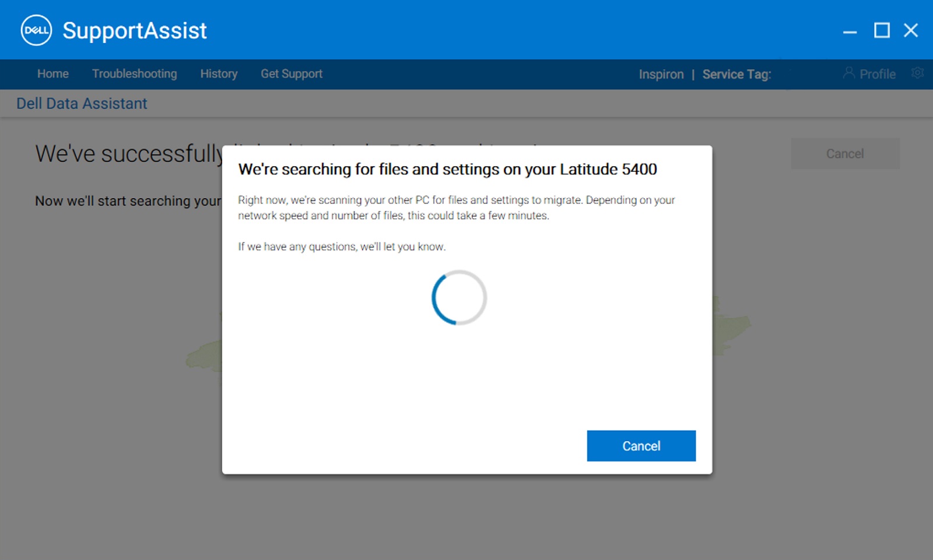Screen dimensions: 933x560
Task: Open the Troubleshooting tab
Action: click(134, 74)
